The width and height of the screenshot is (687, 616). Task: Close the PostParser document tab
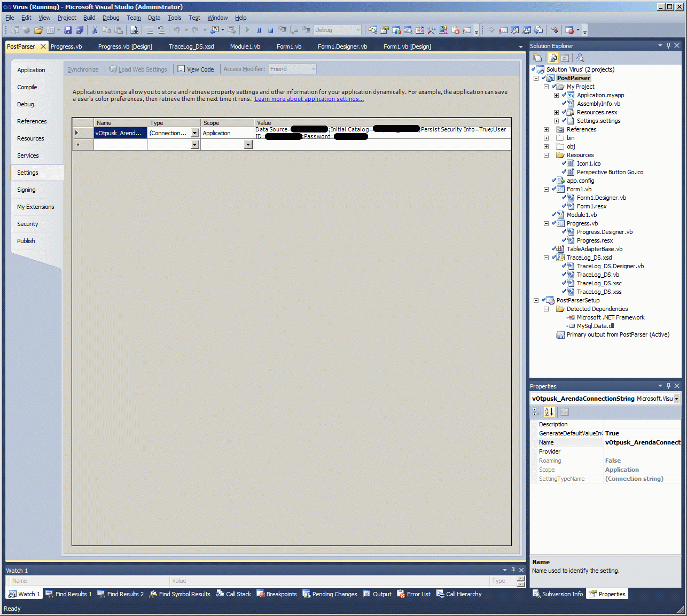click(x=43, y=46)
